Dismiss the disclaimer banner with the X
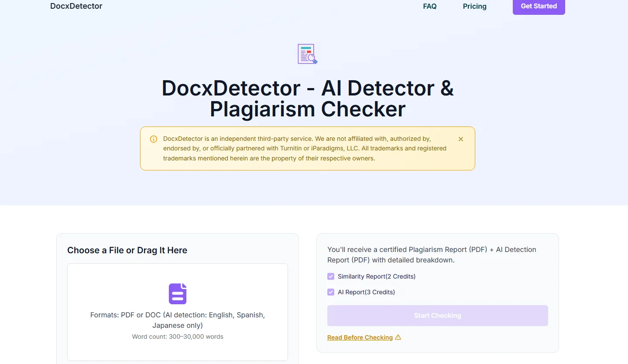Viewport: 628px width, 364px height. (x=461, y=139)
